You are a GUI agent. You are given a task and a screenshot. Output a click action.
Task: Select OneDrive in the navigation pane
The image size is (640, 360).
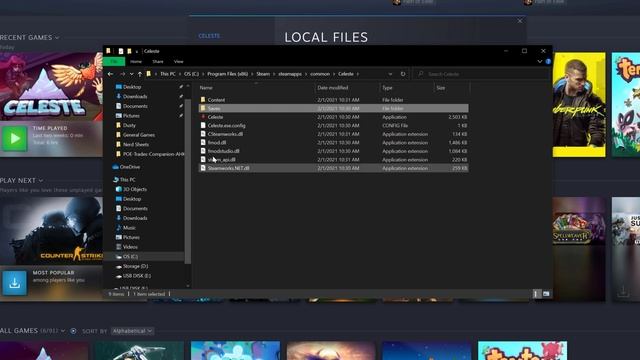pos(130,167)
